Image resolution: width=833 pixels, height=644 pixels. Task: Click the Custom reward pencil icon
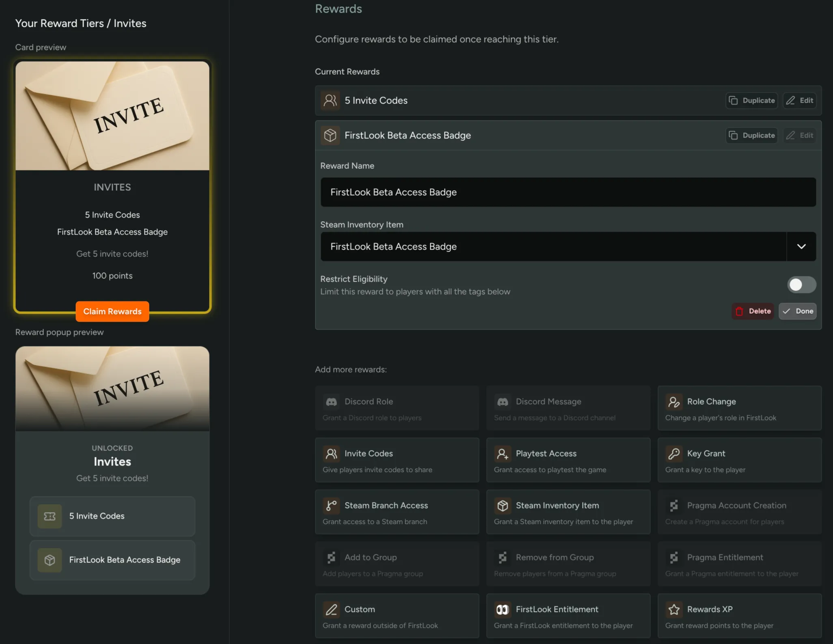(x=331, y=610)
